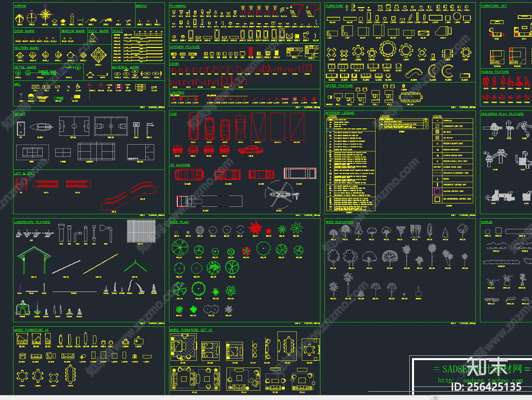
Task: Select the long truck trailer block
Action: point(209,201)
